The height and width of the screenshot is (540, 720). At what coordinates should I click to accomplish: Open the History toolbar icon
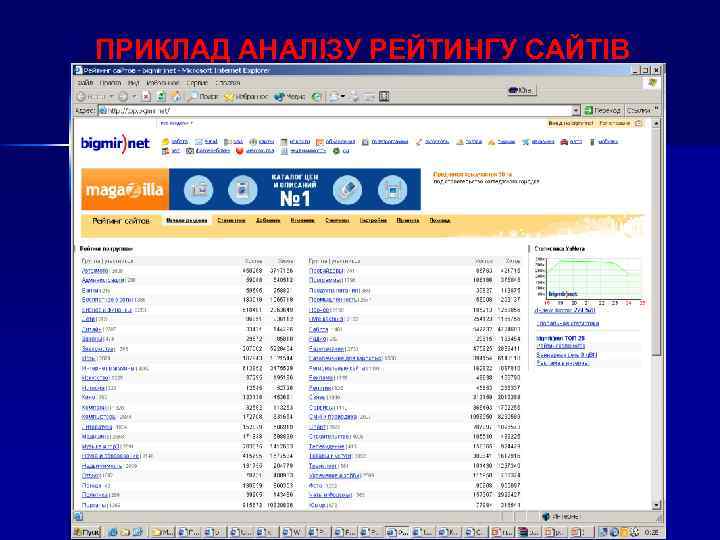click(x=316, y=97)
